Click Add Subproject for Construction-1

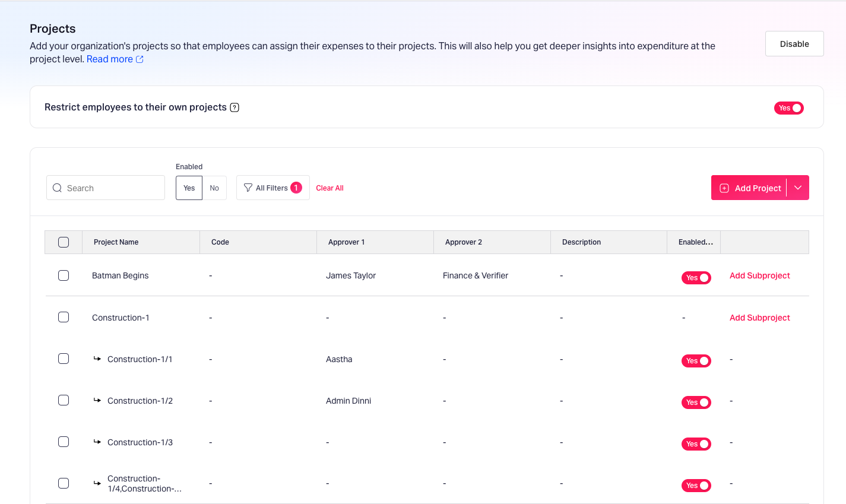(759, 318)
